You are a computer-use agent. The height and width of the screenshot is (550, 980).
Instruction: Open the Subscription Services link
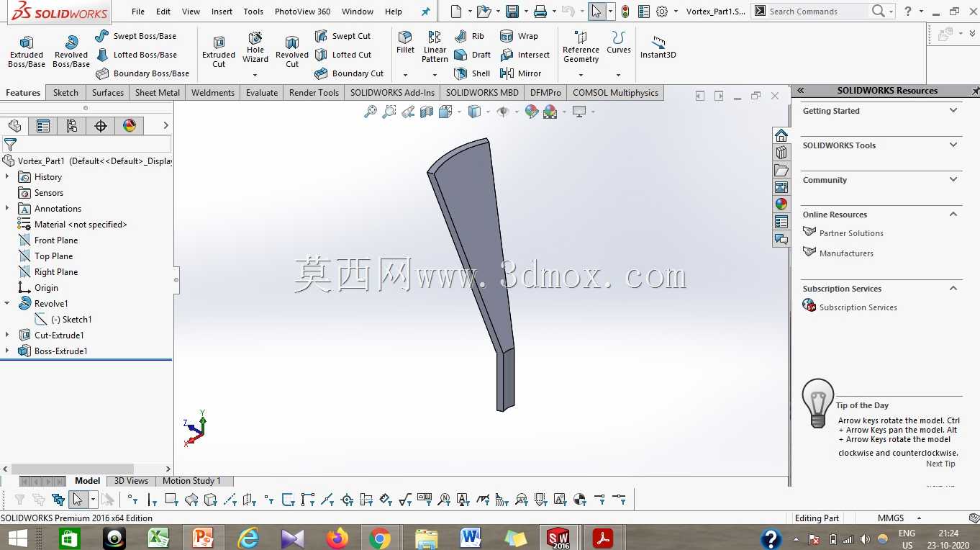tap(858, 307)
